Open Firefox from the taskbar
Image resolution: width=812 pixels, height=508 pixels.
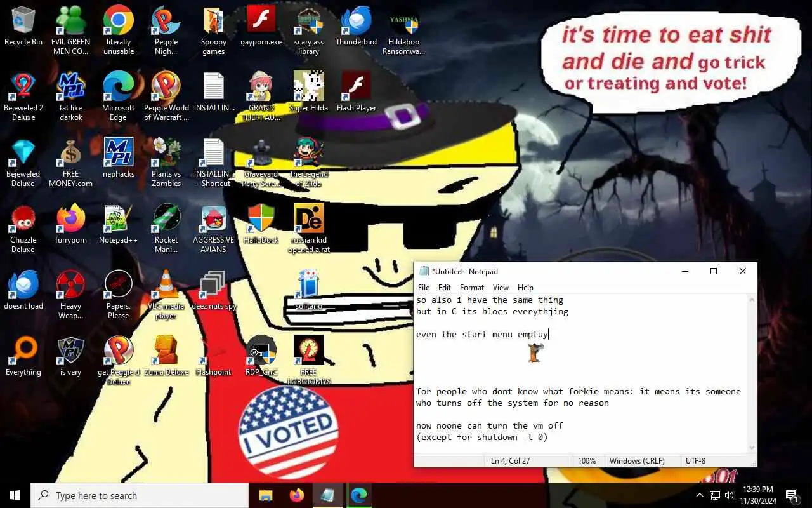[296, 495]
